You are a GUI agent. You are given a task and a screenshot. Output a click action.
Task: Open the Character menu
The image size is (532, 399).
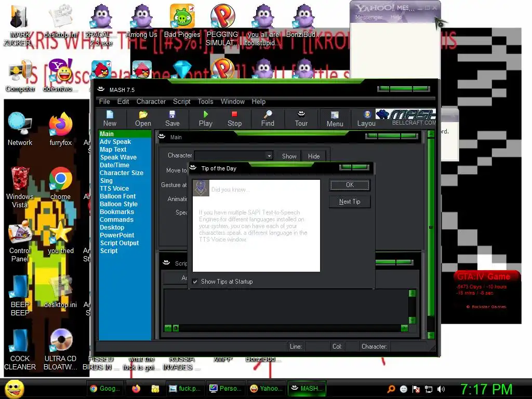pos(151,101)
